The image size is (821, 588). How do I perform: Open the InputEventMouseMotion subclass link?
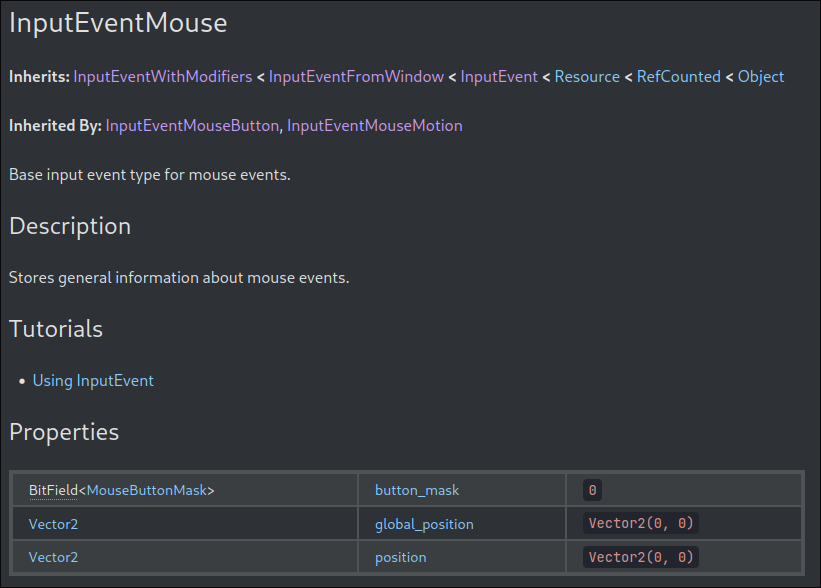point(374,126)
